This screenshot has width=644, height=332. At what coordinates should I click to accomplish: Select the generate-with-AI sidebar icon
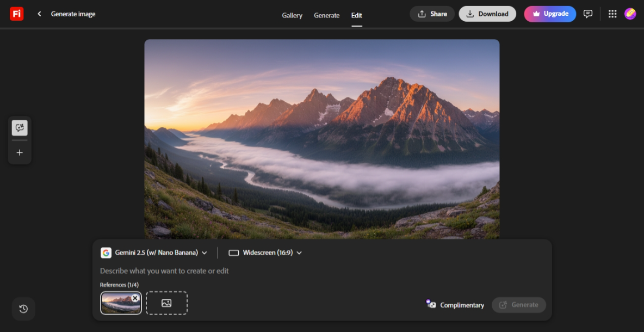coord(20,128)
